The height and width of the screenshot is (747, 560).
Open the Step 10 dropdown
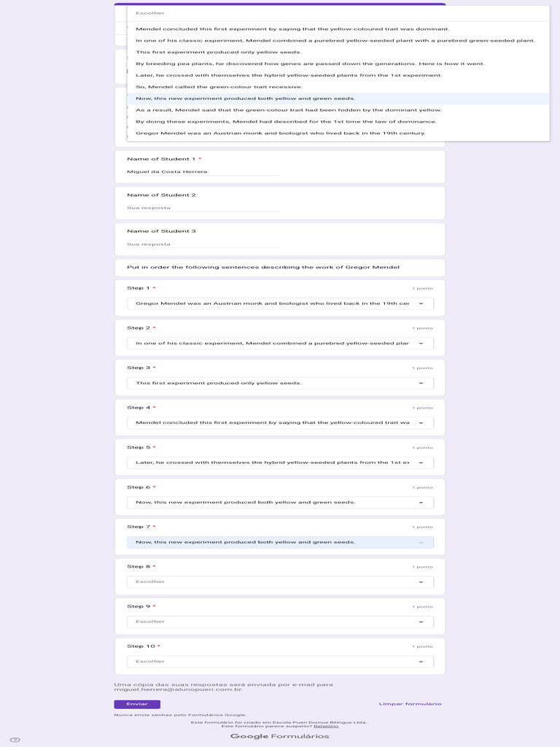coord(280,662)
